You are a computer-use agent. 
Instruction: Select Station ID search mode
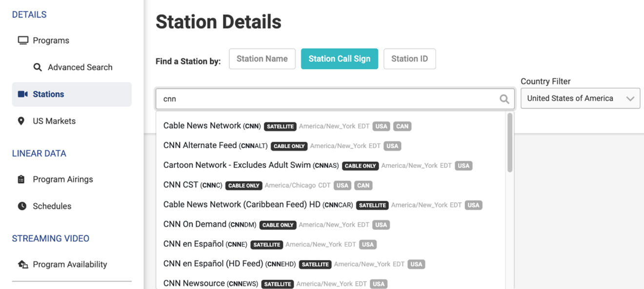pyautogui.click(x=409, y=59)
